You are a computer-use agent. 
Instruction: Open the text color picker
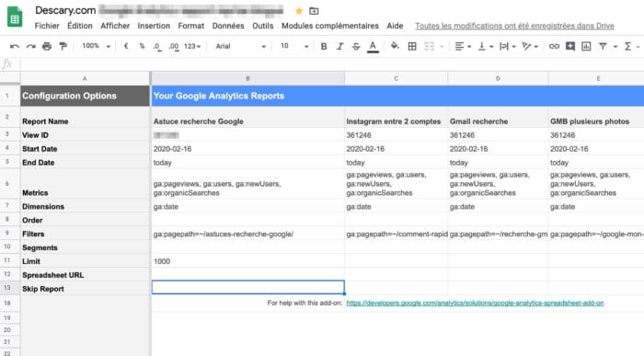[373, 47]
